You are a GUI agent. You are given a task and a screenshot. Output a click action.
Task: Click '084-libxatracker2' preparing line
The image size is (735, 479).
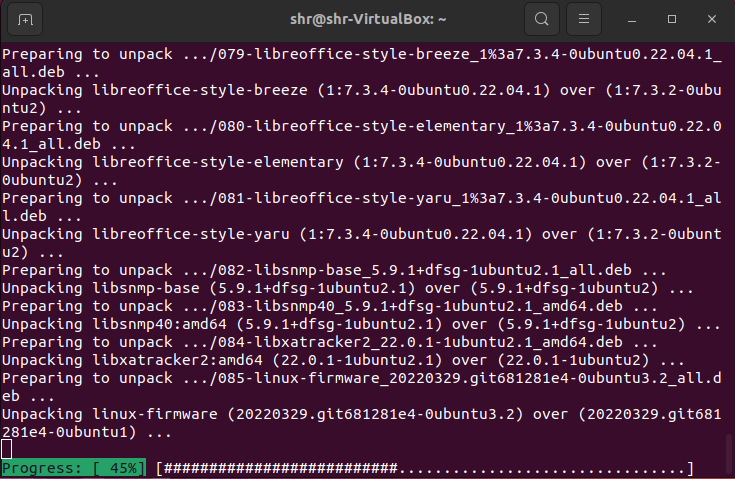(x=330, y=342)
